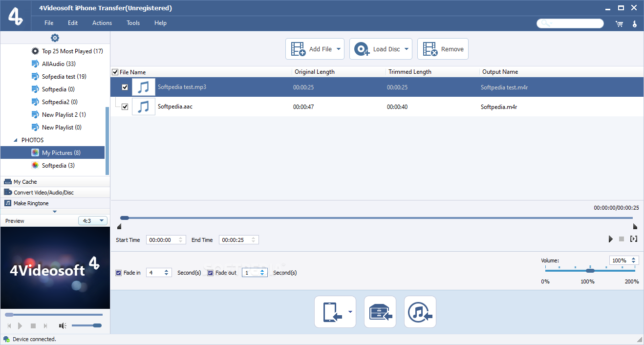644x345 pixels.
Task: Open the File menu
Action: tap(49, 23)
